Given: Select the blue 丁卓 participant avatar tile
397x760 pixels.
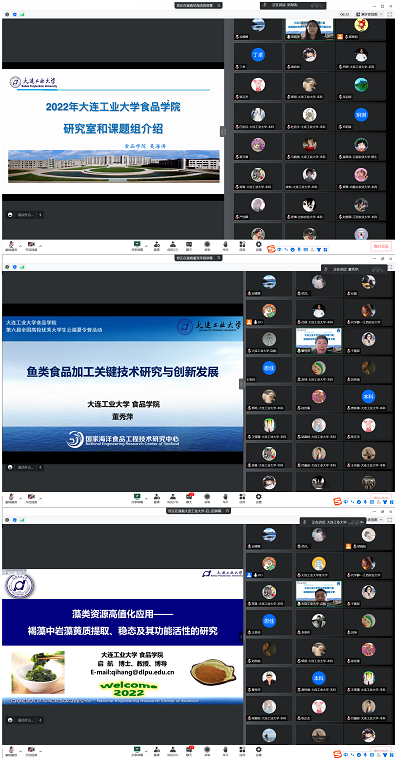Looking at the screenshot, I should pyautogui.click(x=258, y=57).
